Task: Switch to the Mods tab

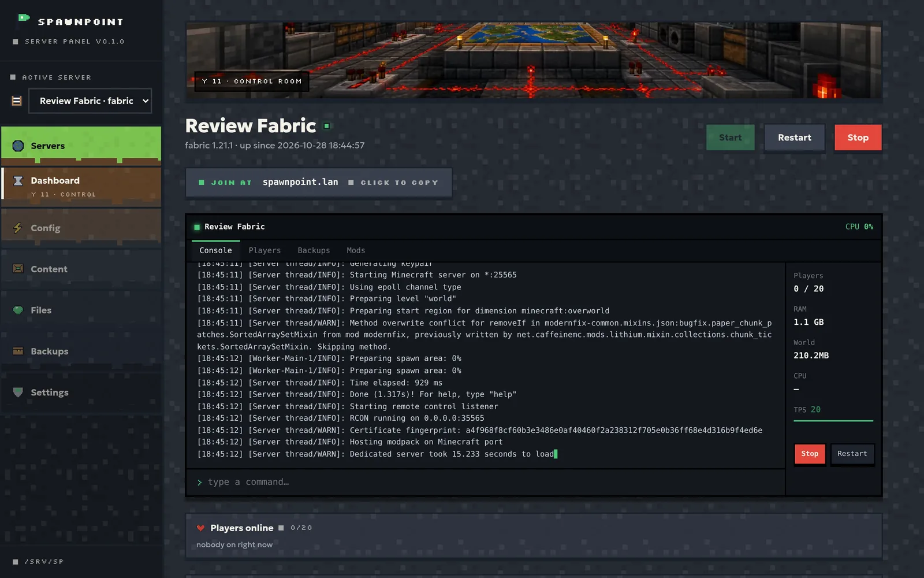Action: pyautogui.click(x=356, y=250)
